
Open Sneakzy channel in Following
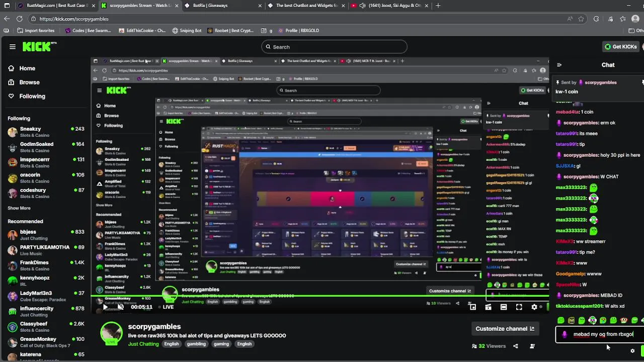point(45,132)
